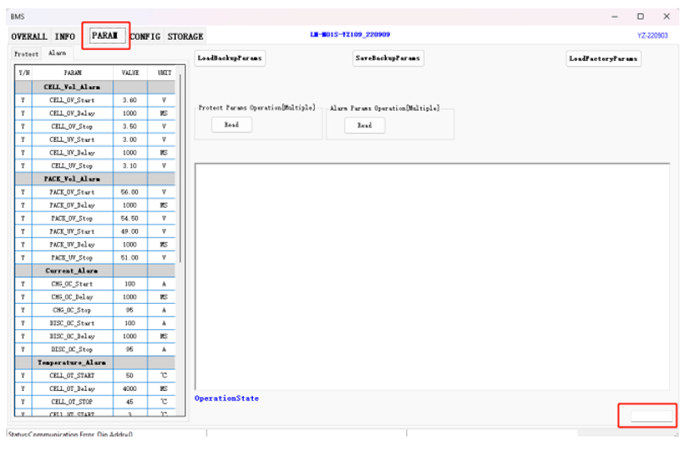Toggle the Y/N cell for CHG_OC_Start

pyautogui.click(x=23, y=284)
